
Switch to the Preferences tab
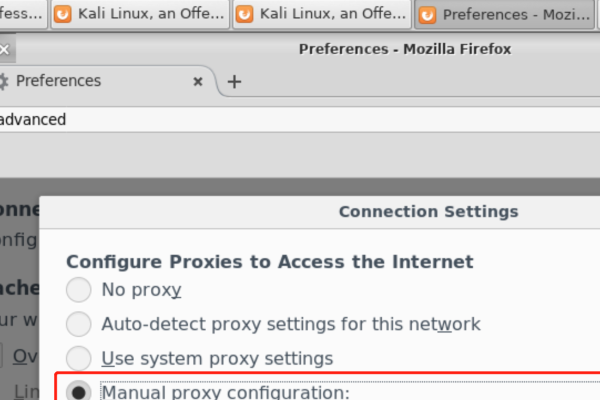click(x=90, y=82)
